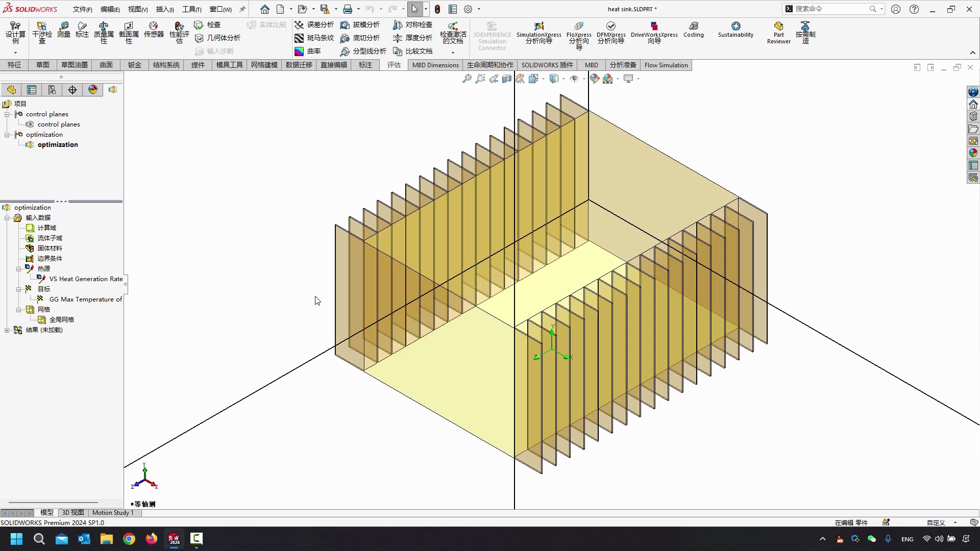The width and height of the screenshot is (980, 551).
Task: Expand the 热源 item under 输入数据
Action: tap(18, 269)
